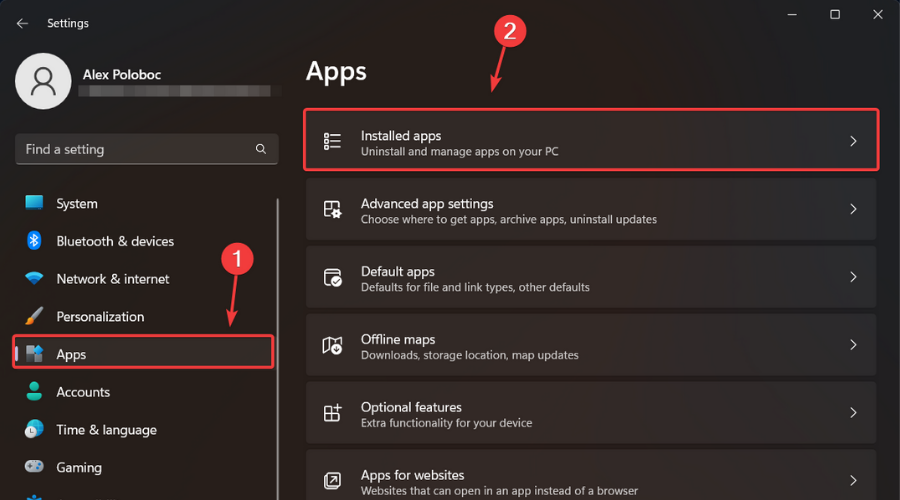Open Default apps via its chevron

coord(854,277)
